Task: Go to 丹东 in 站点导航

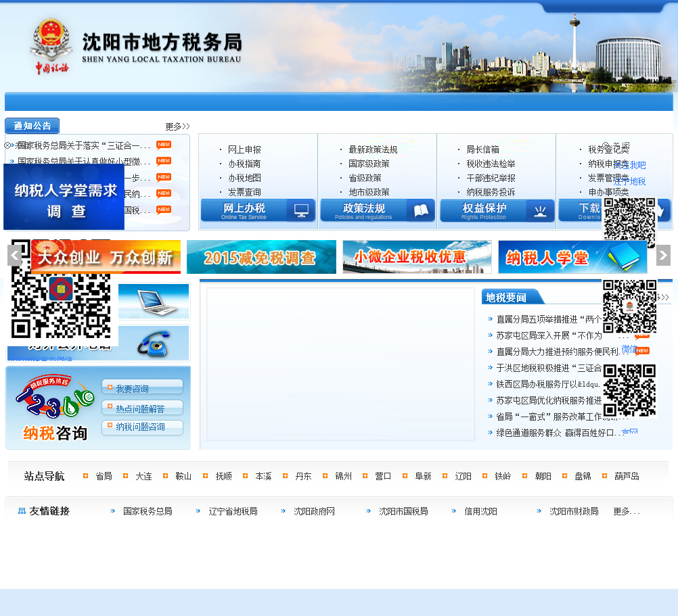Action: 303,476
